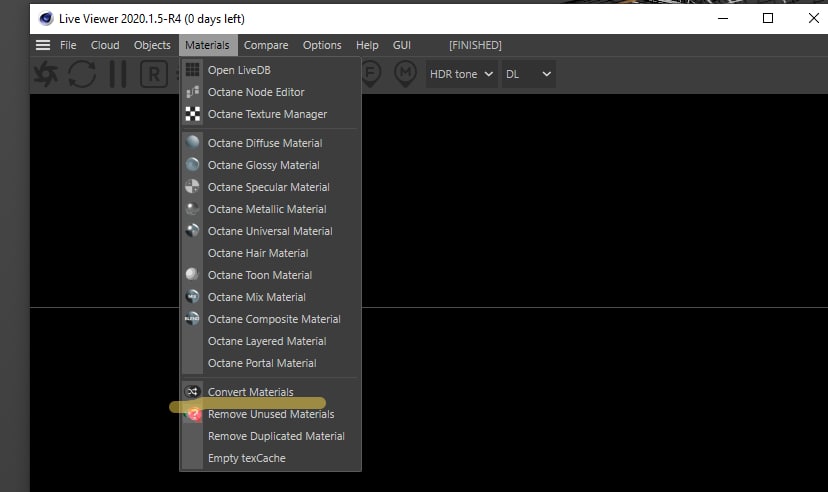828x492 pixels.
Task: Create an Octane Hair Material
Action: click(271, 253)
